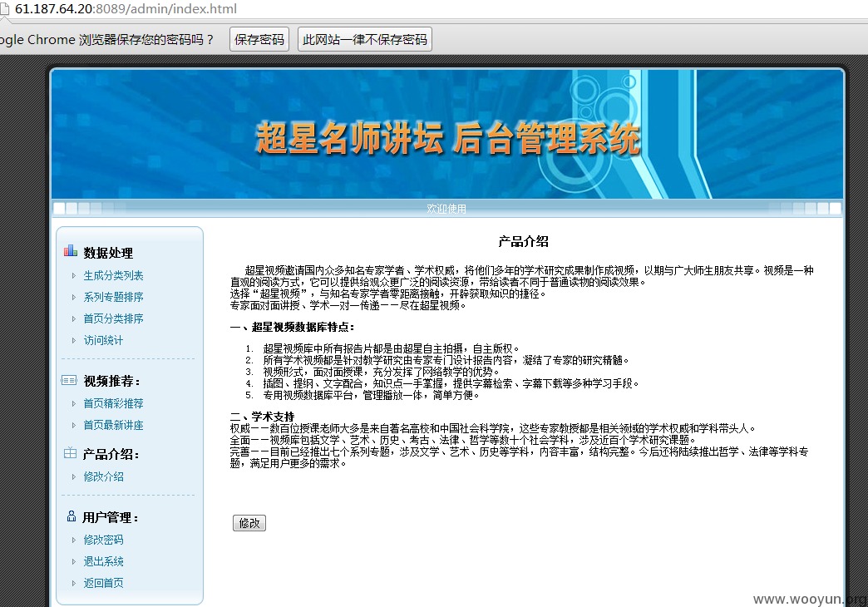Screen dimensions: 868x607
Task: Open 首页分类排序 link
Action: pyautogui.click(x=113, y=318)
